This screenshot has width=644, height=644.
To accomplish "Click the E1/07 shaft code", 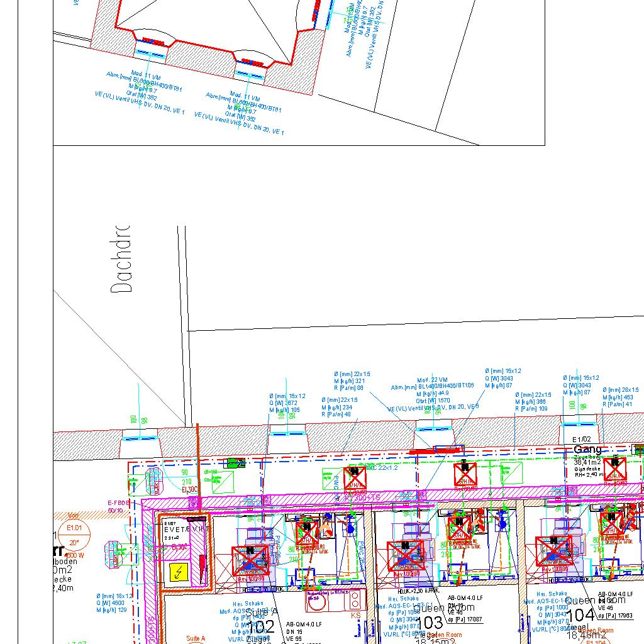I will (x=170, y=524).
